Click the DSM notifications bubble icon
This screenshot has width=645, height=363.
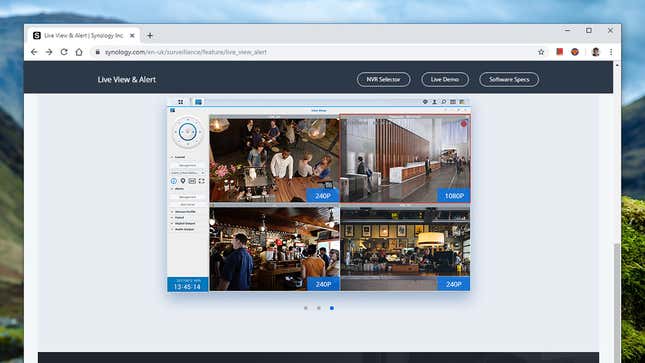[x=425, y=102]
